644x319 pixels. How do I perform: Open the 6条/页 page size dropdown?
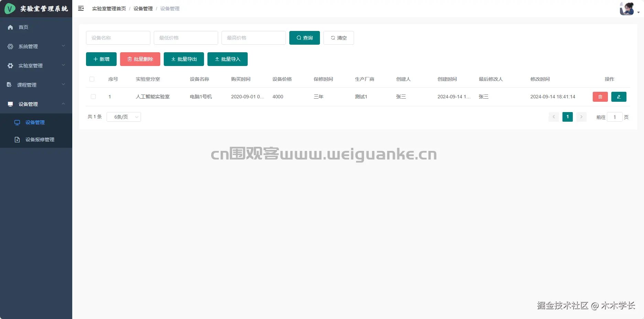coord(124,117)
